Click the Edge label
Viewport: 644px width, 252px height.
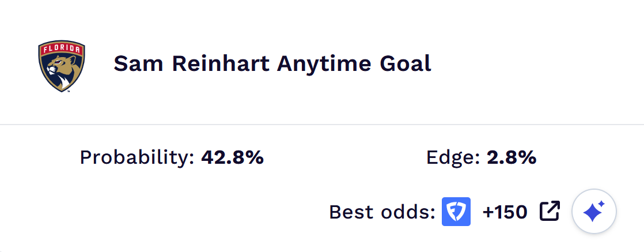[x=453, y=157]
